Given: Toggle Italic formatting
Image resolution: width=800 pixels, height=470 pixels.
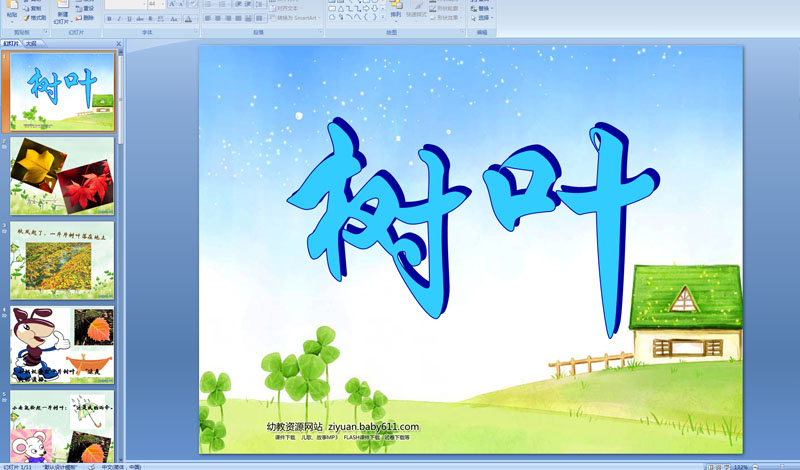Looking at the screenshot, I should 119,19.
